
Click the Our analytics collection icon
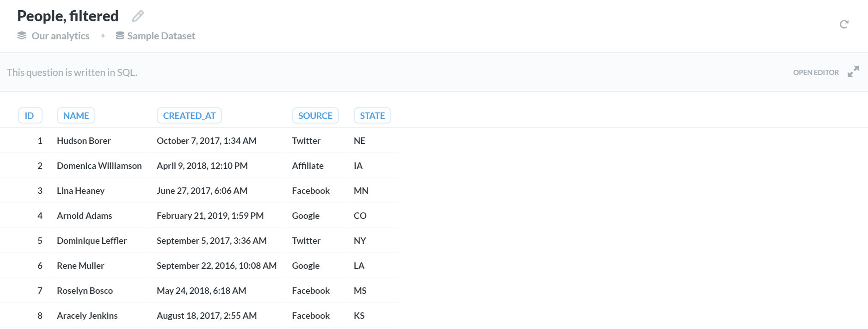point(22,36)
